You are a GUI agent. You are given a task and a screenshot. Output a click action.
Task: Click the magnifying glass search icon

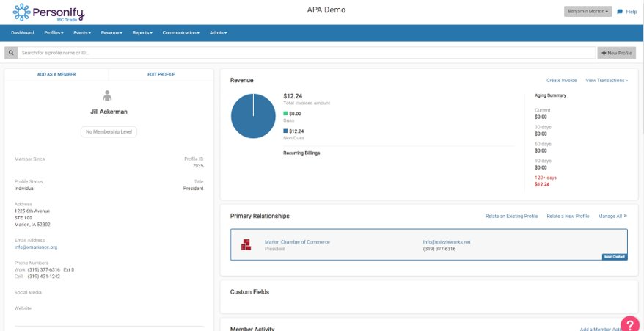(x=11, y=53)
